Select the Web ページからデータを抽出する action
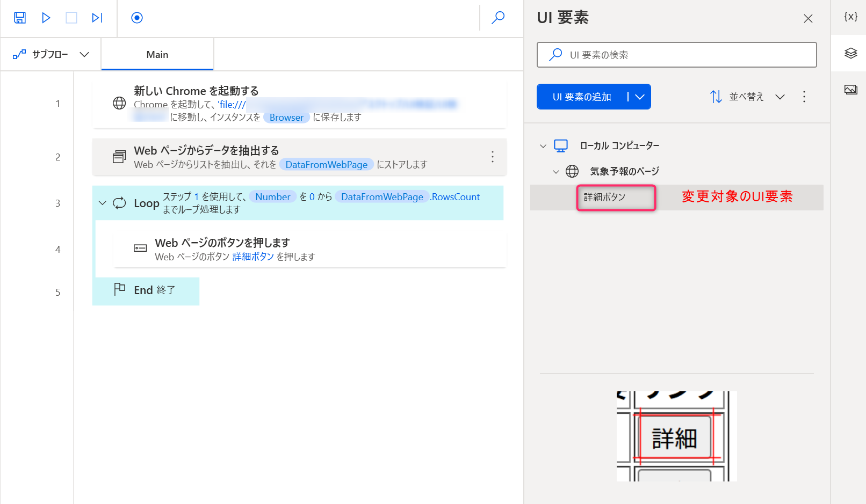Image resolution: width=866 pixels, height=504 pixels. (x=299, y=157)
